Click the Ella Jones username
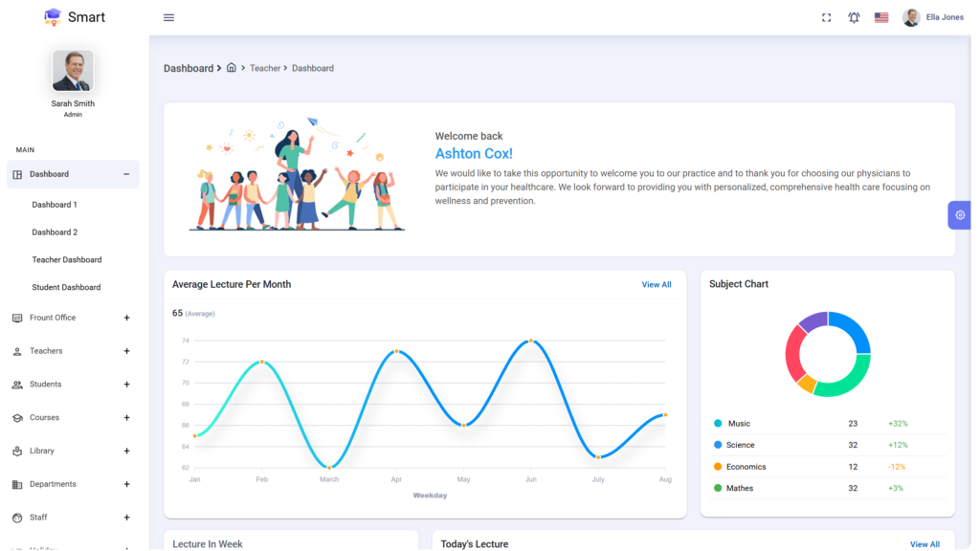The height and width of the screenshot is (551, 980). (x=945, y=17)
